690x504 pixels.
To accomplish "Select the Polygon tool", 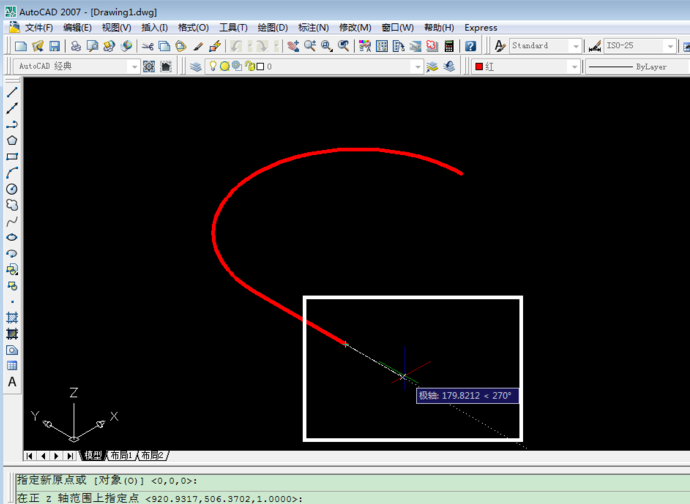I will (x=12, y=140).
